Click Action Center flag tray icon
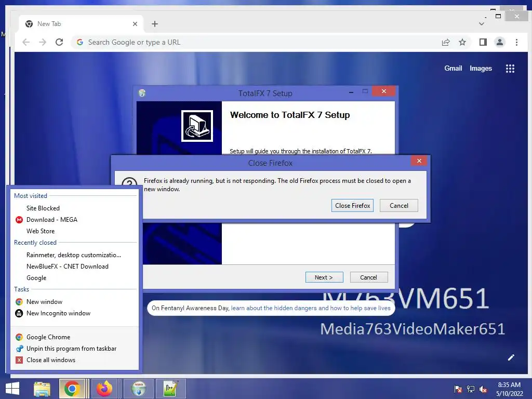 (458, 389)
